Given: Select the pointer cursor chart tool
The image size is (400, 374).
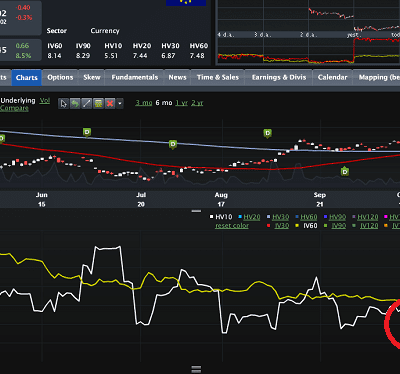Looking at the screenshot, I should tap(63, 104).
